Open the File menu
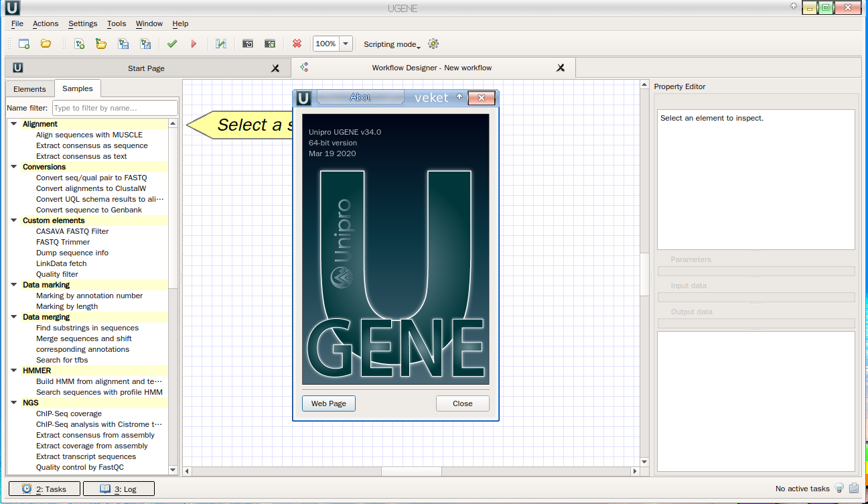 pos(17,23)
